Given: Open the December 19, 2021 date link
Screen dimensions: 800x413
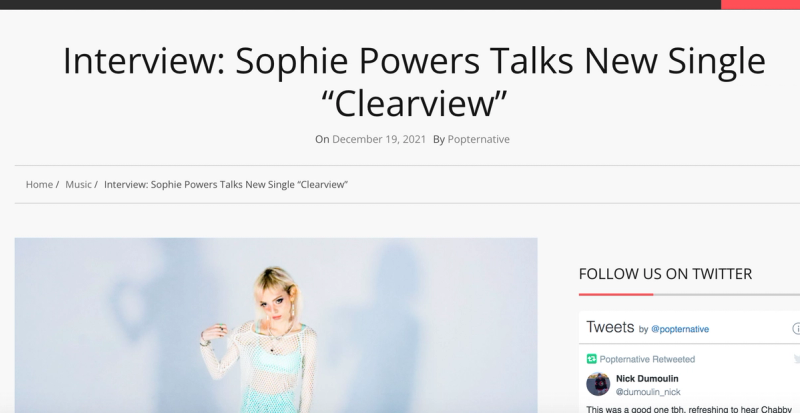Looking at the screenshot, I should click(379, 139).
